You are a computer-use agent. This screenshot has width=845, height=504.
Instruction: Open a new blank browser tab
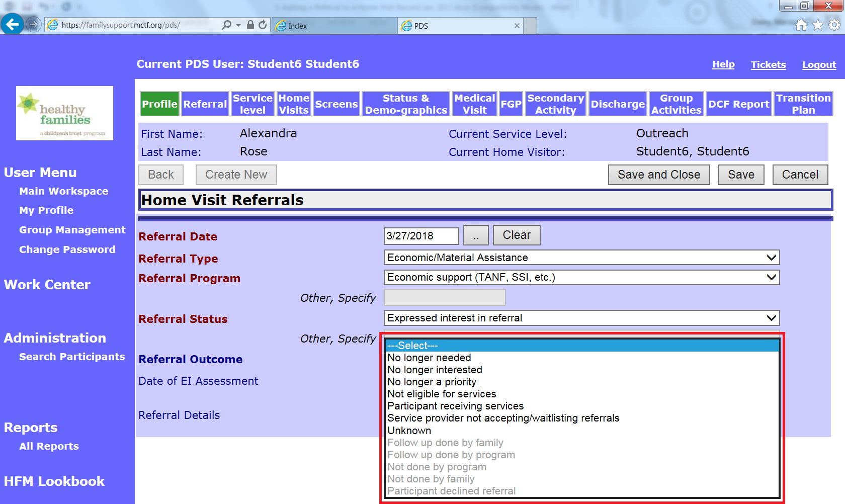(x=530, y=26)
